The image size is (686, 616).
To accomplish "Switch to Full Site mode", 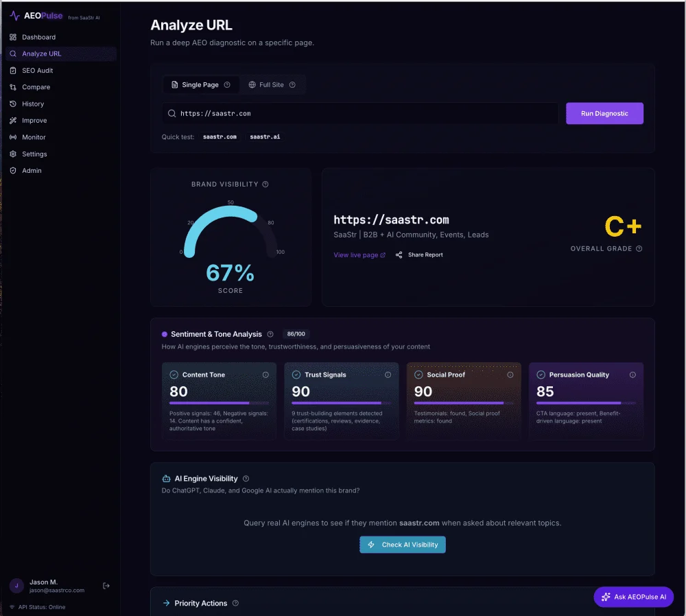I will [272, 85].
